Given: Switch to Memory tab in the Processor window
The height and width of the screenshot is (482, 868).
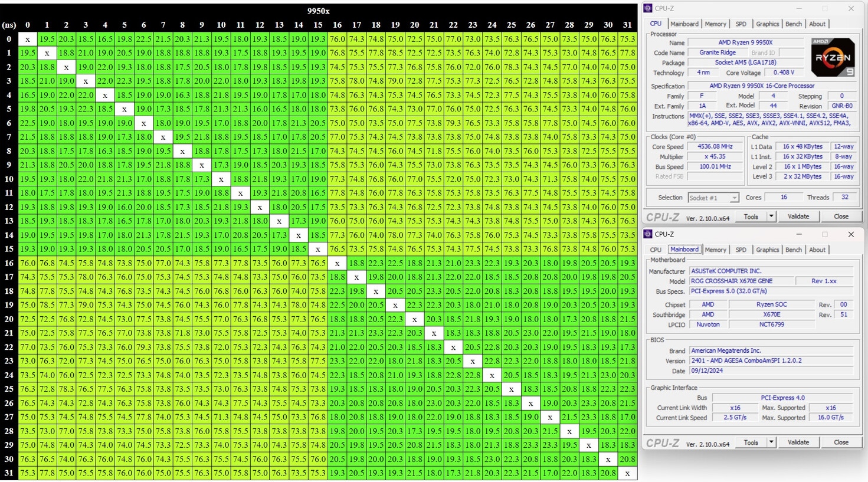Looking at the screenshot, I should tap(715, 24).
